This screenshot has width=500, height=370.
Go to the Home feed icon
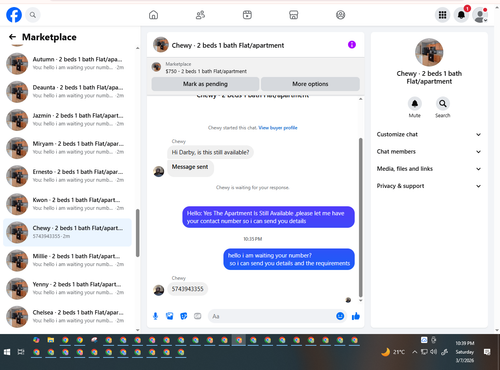pyautogui.click(x=153, y=15)
